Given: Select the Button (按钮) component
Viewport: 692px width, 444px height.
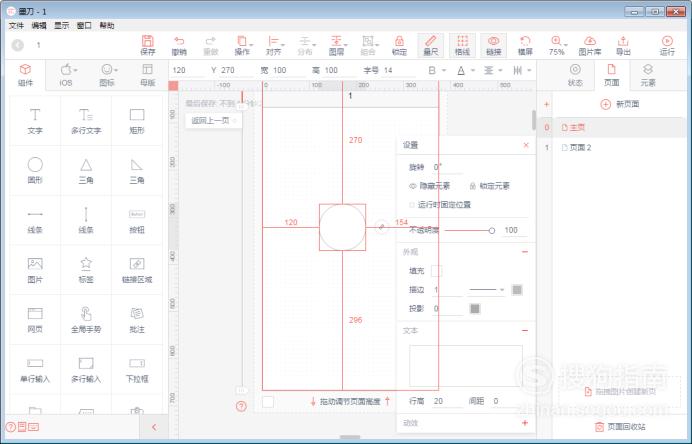Looking at the screenshot, I should (137, 220).
